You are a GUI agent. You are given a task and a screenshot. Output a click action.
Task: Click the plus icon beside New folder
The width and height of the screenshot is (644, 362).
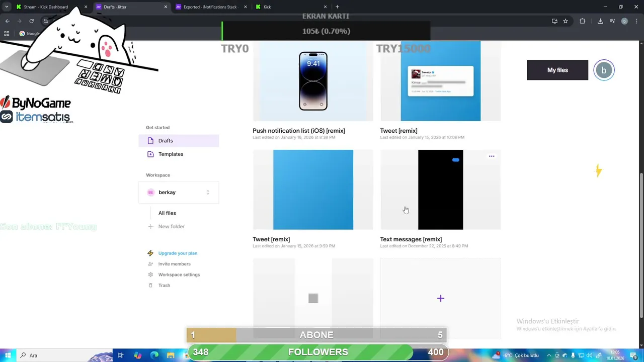pos(150,226)
